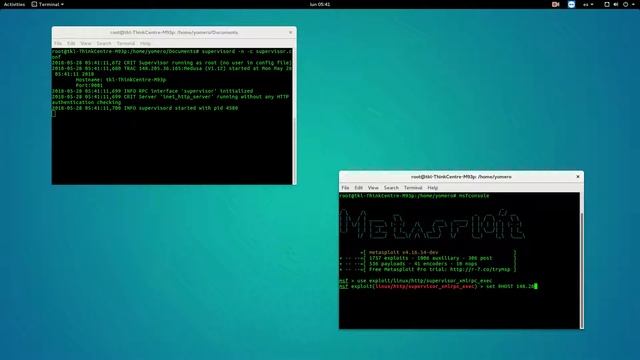The width and height of the screenshot is (640, 360).
Task: Close the msfconsole terminal window
Action: tap(578, 177)
